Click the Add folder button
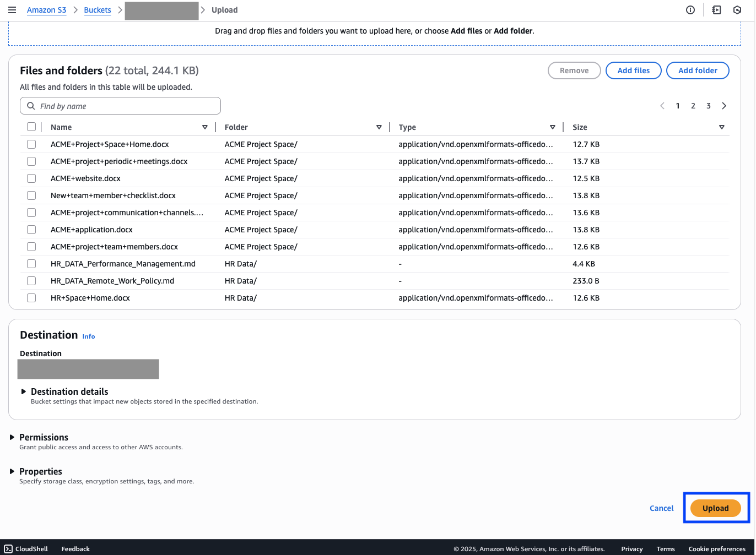Viewport: 756px width, 555px height. tap(698, 70)
